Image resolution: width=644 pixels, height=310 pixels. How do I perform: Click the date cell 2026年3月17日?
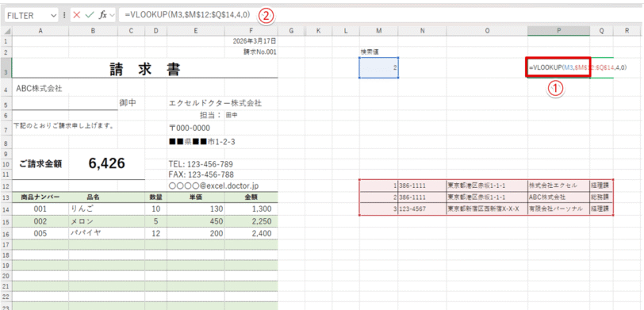coord(251,41)
